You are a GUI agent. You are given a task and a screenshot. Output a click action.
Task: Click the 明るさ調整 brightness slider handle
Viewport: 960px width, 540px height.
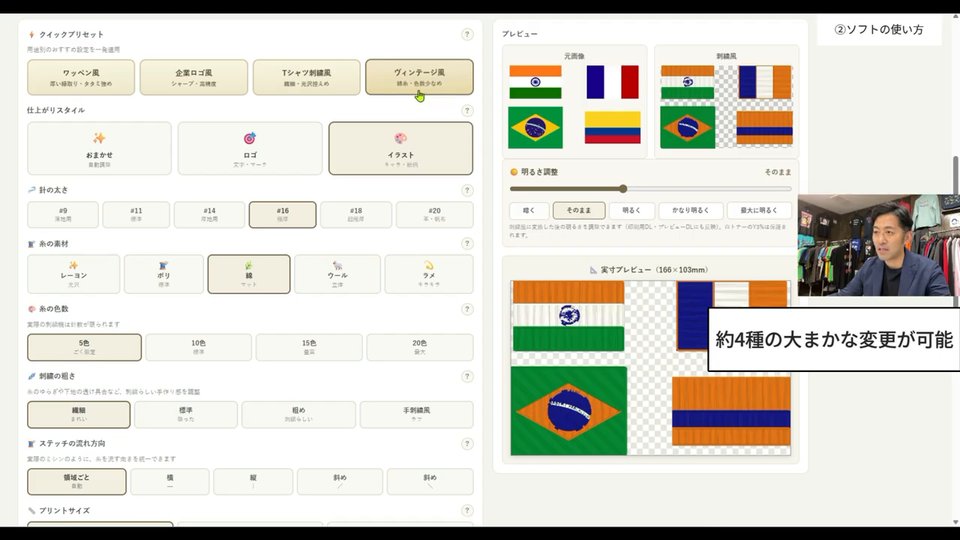(623, 189)
